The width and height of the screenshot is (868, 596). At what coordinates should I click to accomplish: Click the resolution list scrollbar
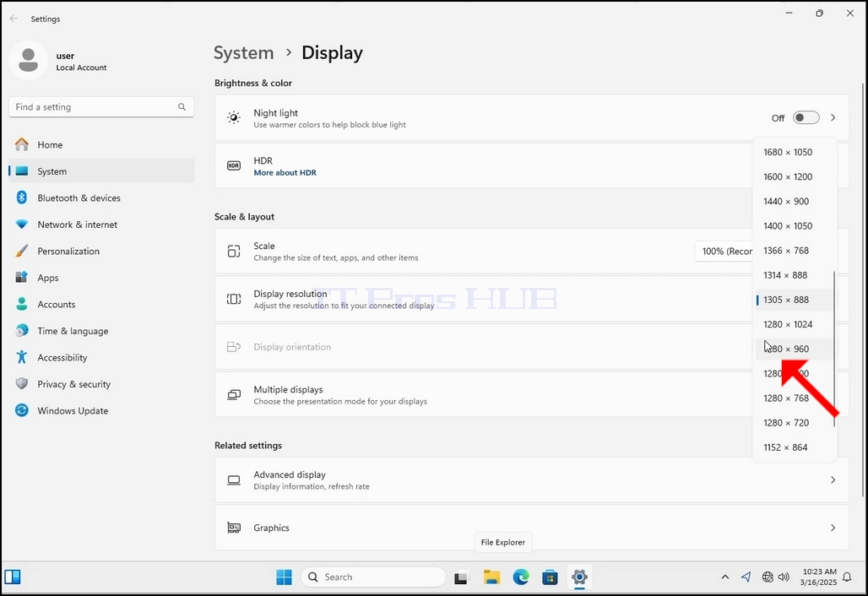click(x=834, y=349)
